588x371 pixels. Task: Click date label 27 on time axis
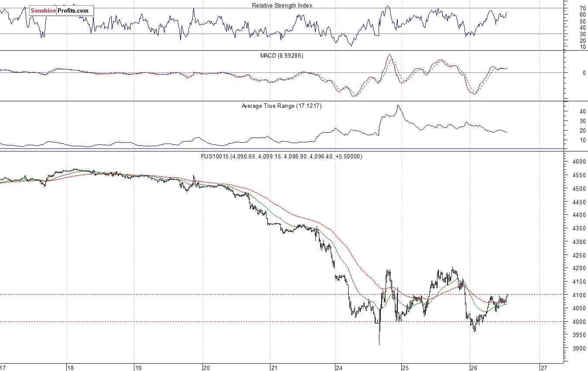click(x=544, y=368)
